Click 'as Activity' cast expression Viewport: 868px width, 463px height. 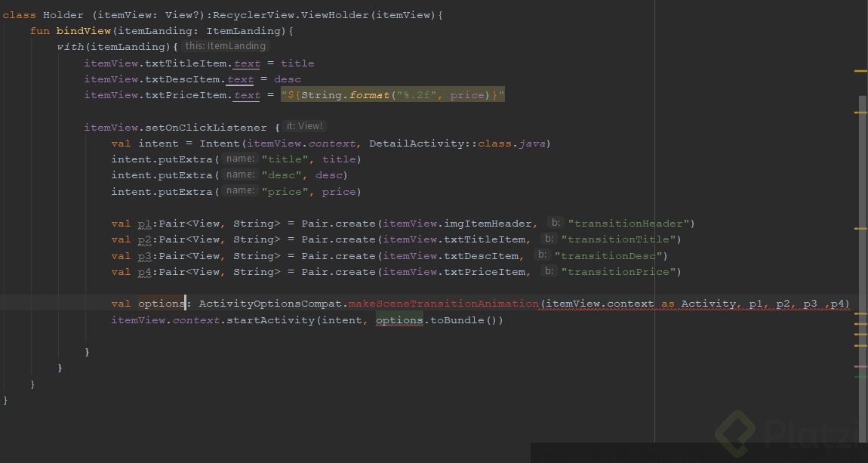point(699,304)
